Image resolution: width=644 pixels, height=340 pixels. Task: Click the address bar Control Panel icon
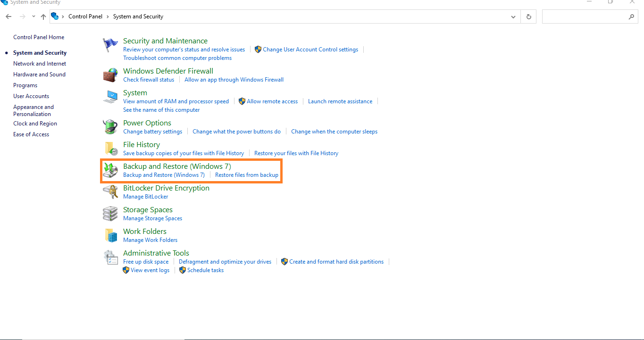tap(55, 17)
